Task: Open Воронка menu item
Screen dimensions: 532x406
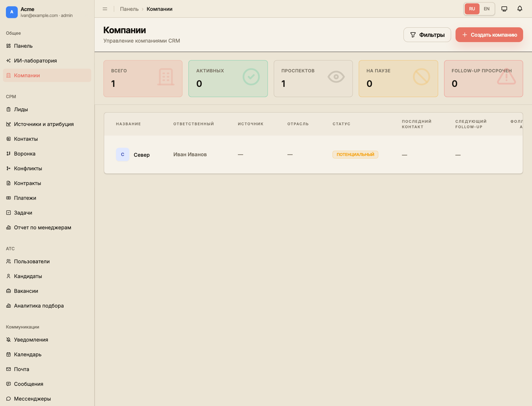Action: tap(47, 154)
